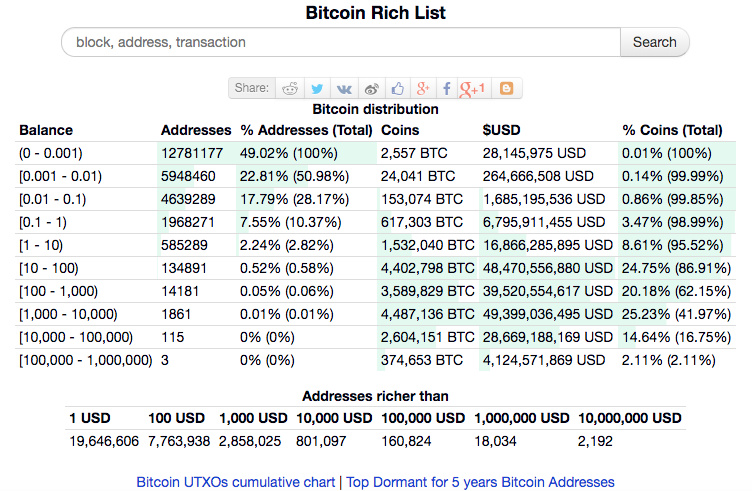752x491 pixels.
Task: Click the Coins column header
Action: (x=400, y=130)
